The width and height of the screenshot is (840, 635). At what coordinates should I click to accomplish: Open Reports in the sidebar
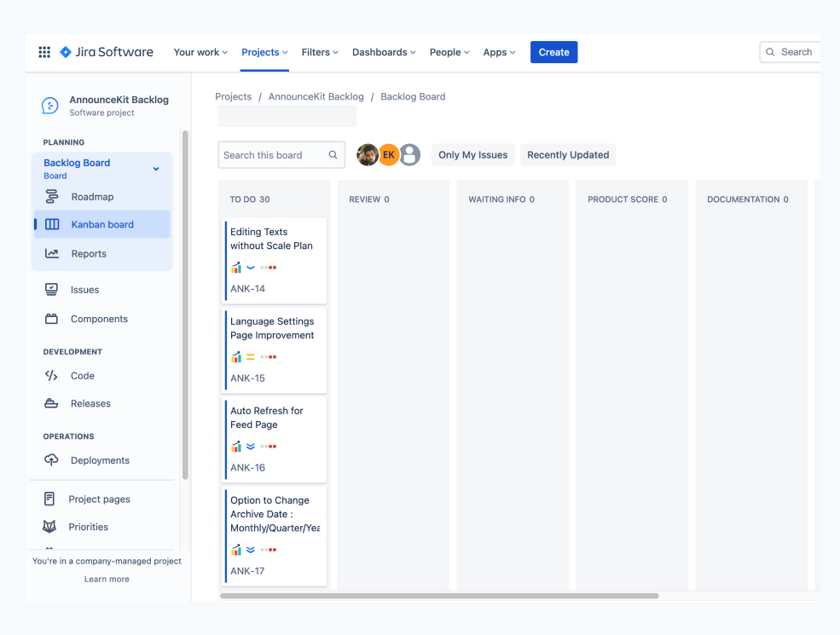point(101,253)
